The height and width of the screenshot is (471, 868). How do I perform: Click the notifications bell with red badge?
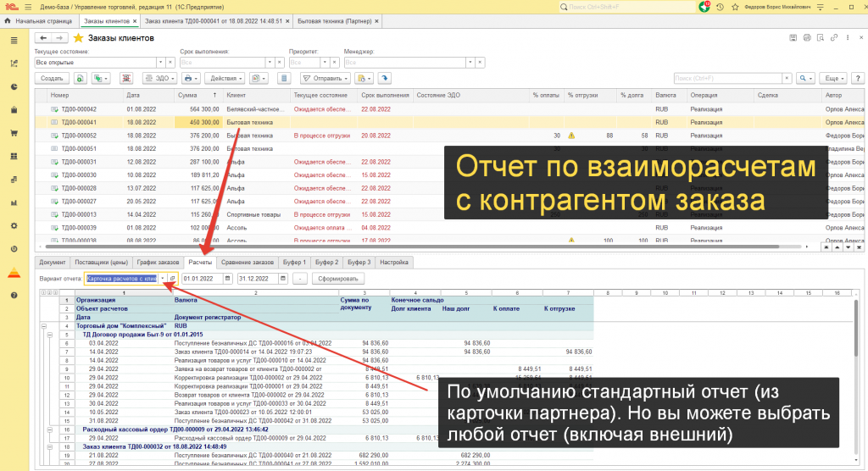click(704, 7)
